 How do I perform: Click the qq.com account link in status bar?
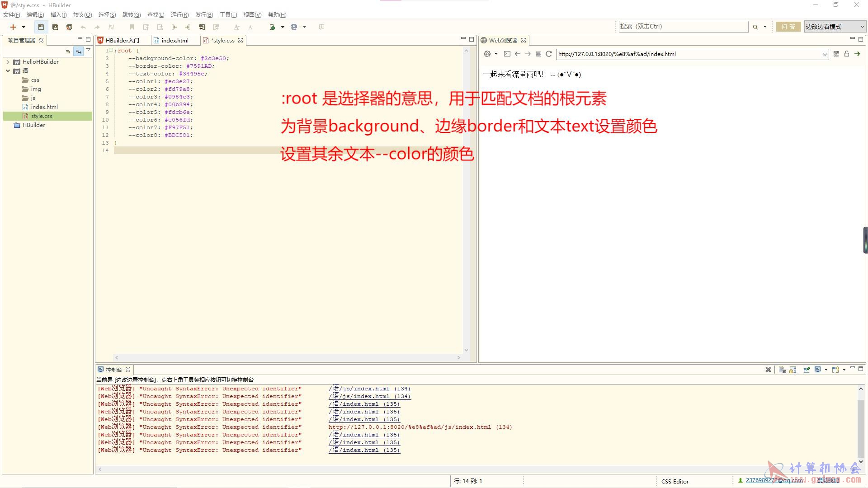pyautogui.click(x=774, y=480)
